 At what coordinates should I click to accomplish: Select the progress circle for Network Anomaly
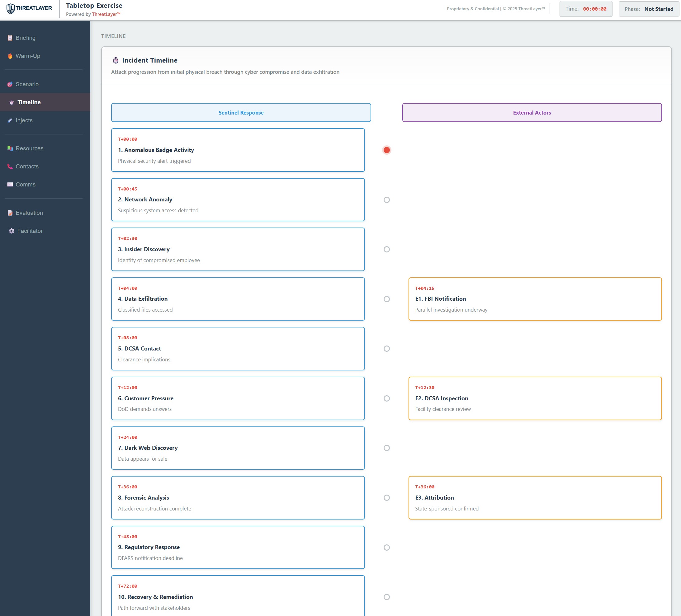[x=386, y=200]
